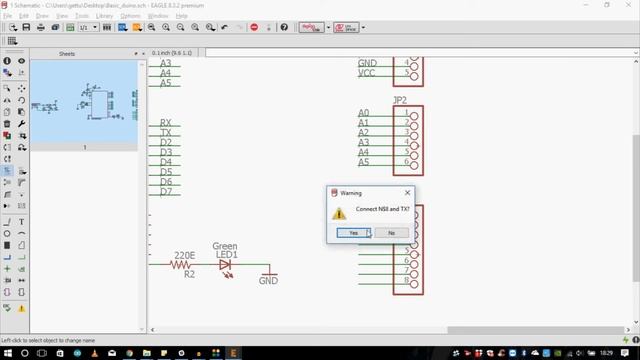The image size is (640, 360).
Task: Select the Arc draw tool
Action: coord(22,233)
